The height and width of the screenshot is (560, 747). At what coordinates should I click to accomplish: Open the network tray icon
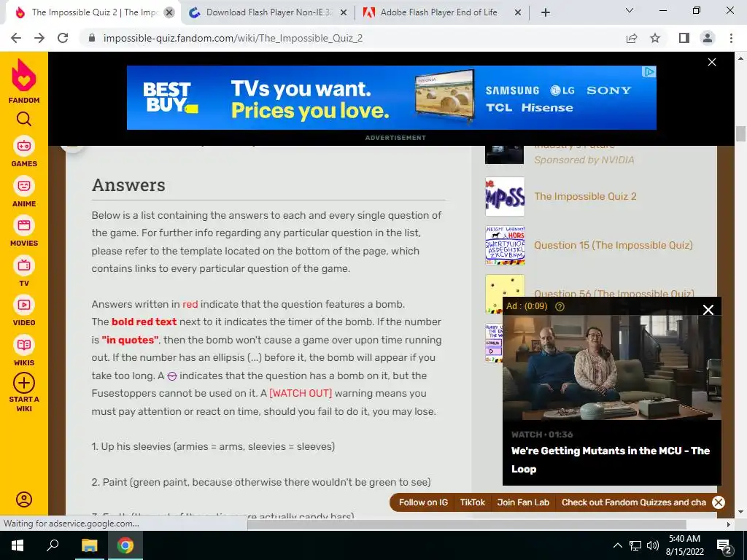(635, 545)
